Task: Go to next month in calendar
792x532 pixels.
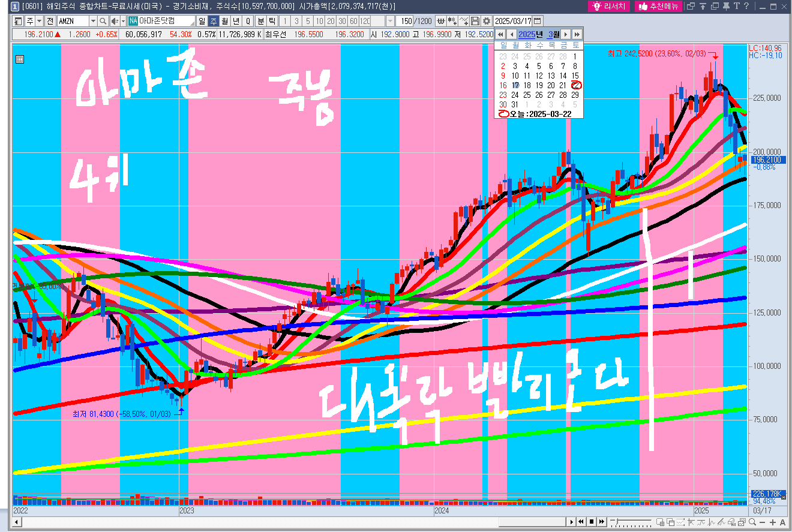Action: 565,34
